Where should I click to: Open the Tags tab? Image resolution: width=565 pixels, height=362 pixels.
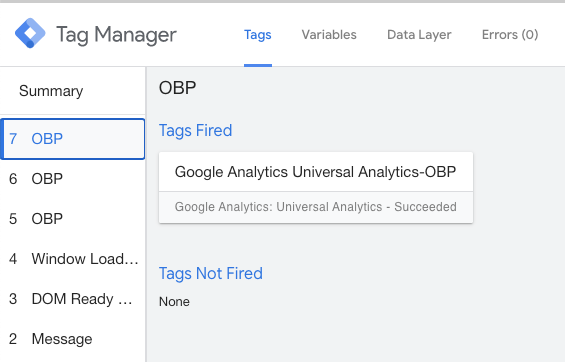(258, 35)
